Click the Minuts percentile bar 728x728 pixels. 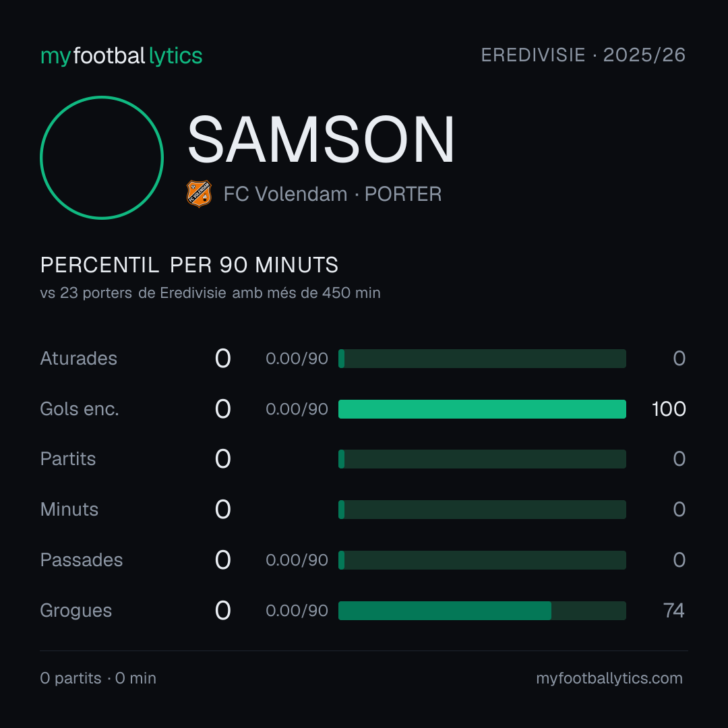pos(482,510)
